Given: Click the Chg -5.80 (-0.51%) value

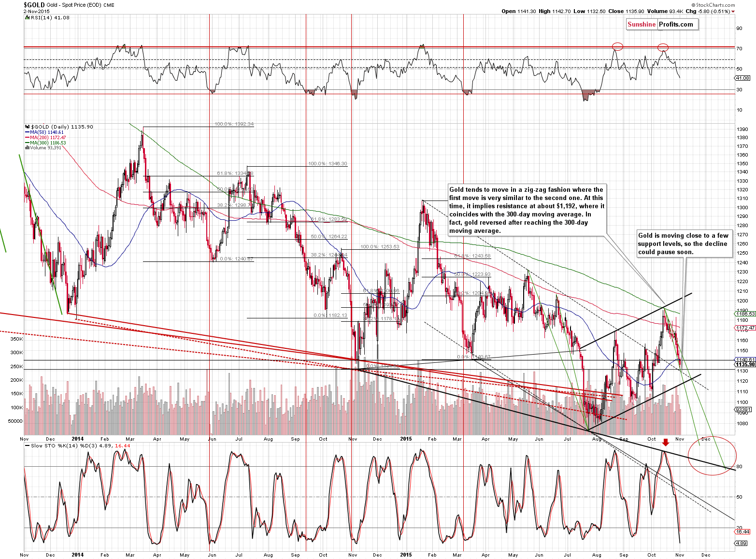Looking at the screenshot, I should (708, 11).
